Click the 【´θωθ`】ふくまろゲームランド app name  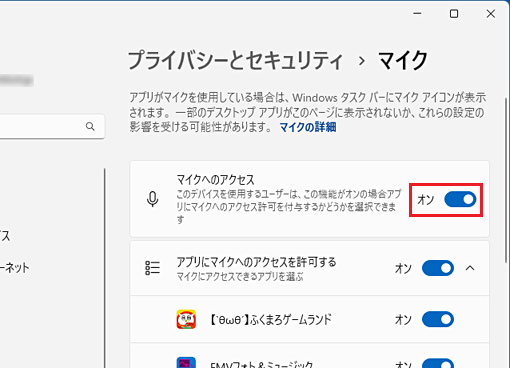270,320
